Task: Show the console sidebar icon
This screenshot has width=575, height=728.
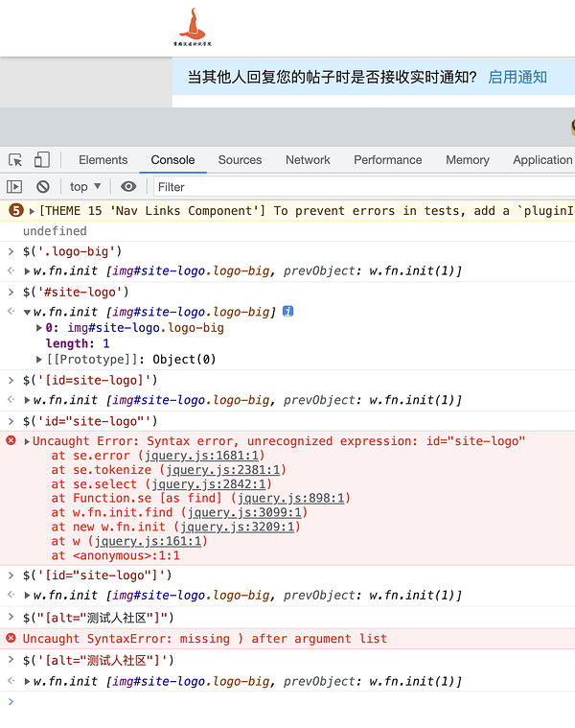Action: click(x=14, y=187)
